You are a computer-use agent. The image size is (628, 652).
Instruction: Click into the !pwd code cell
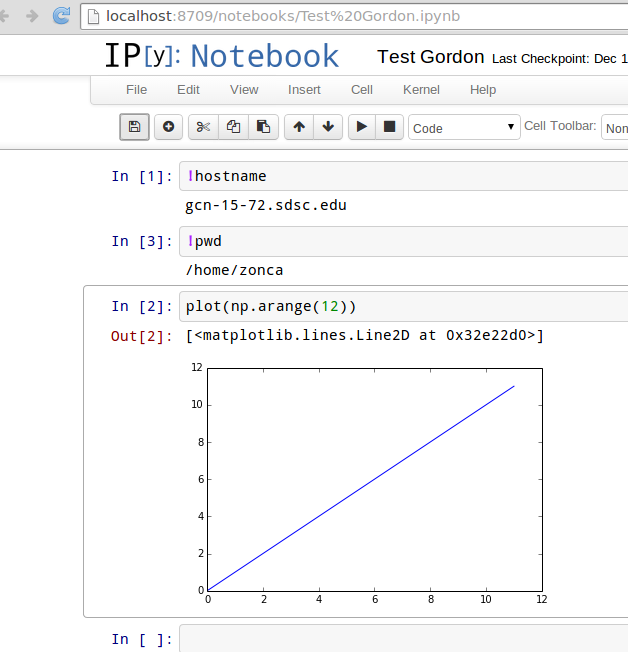pos(403,242)
